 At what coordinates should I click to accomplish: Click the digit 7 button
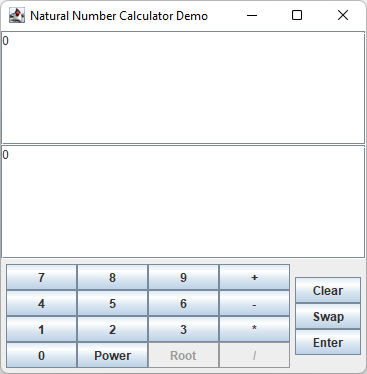point(42,277)
